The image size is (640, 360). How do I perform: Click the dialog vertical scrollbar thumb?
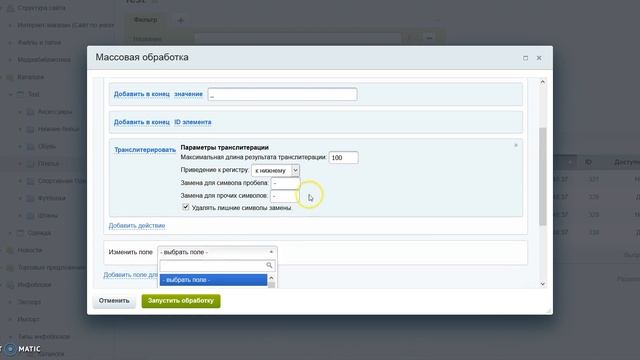pos(542,176)
